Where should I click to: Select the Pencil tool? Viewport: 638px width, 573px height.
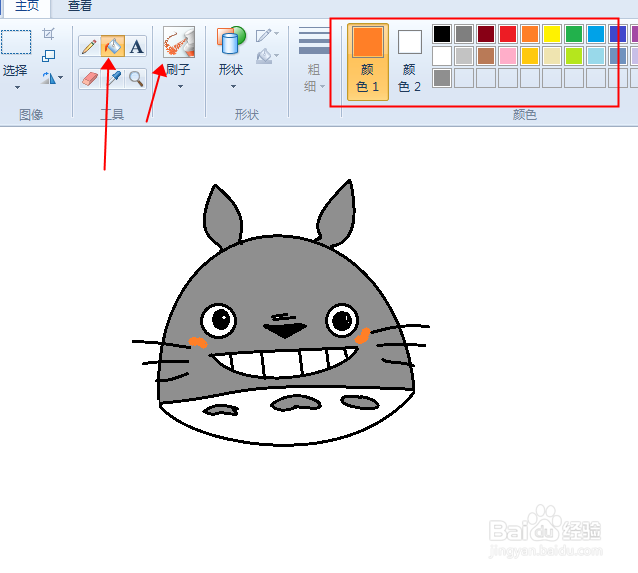pyautogui.click(x=89, y=46)
